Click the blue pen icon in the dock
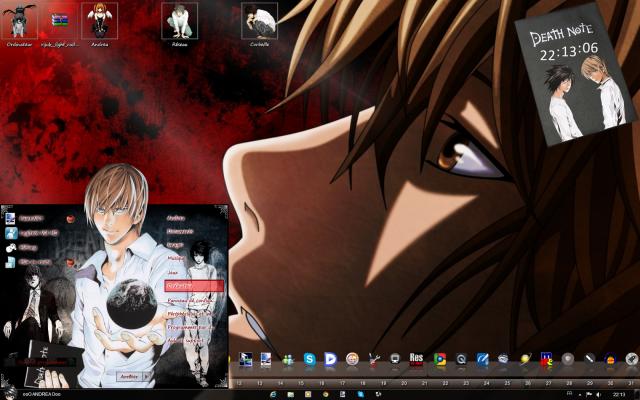This screenshot has width=640, height=400. click(x=482, y=359)
